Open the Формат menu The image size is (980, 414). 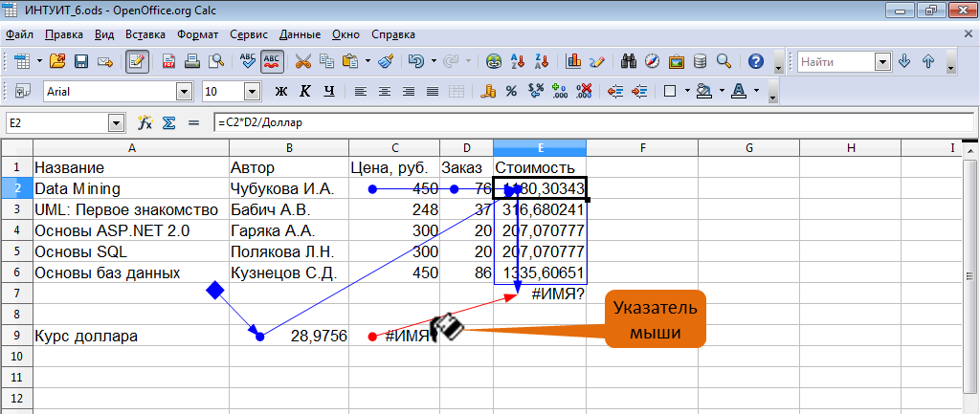tap(197, 34)
